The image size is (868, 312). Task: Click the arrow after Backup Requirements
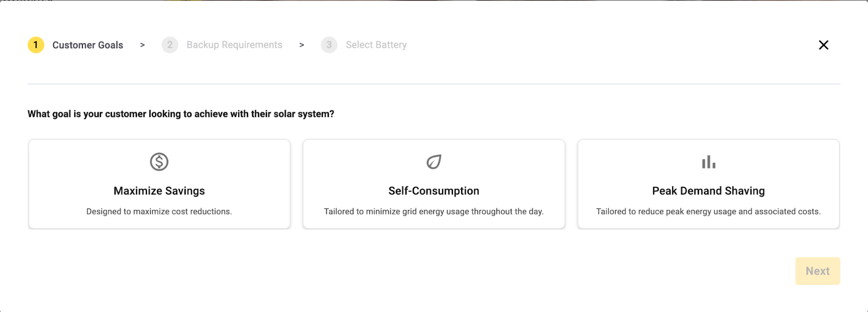[302, 45]
